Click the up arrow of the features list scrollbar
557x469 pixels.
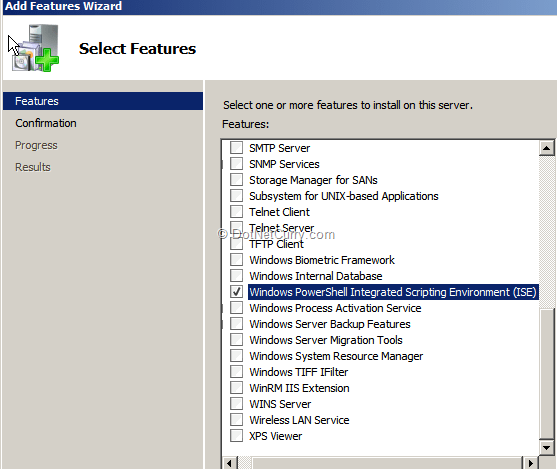point(547,148)
